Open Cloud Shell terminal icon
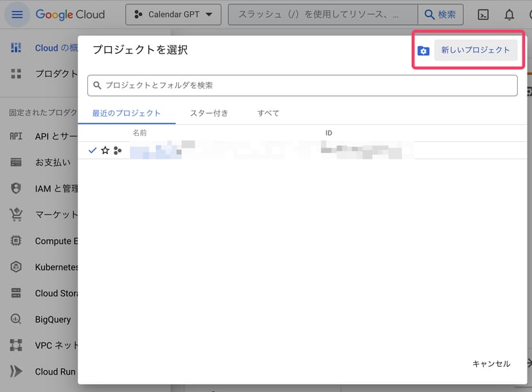The image size is (532, 392). [x=484, y=15]
